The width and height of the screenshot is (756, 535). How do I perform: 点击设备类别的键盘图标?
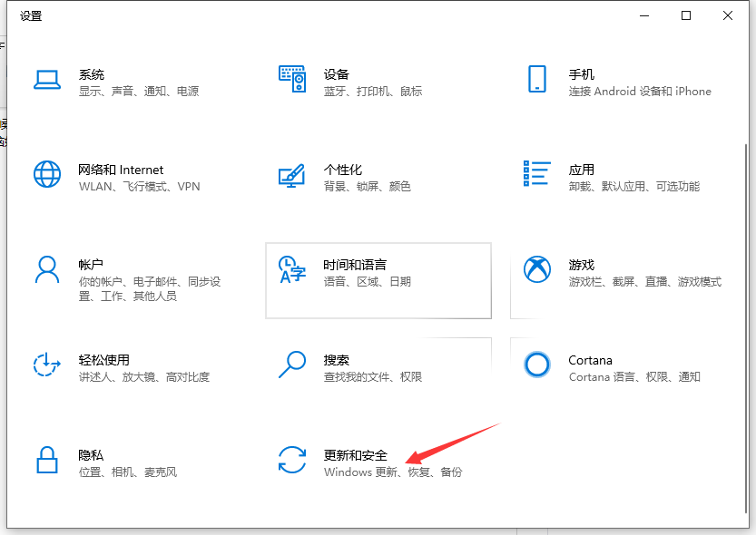coord(292,80)
